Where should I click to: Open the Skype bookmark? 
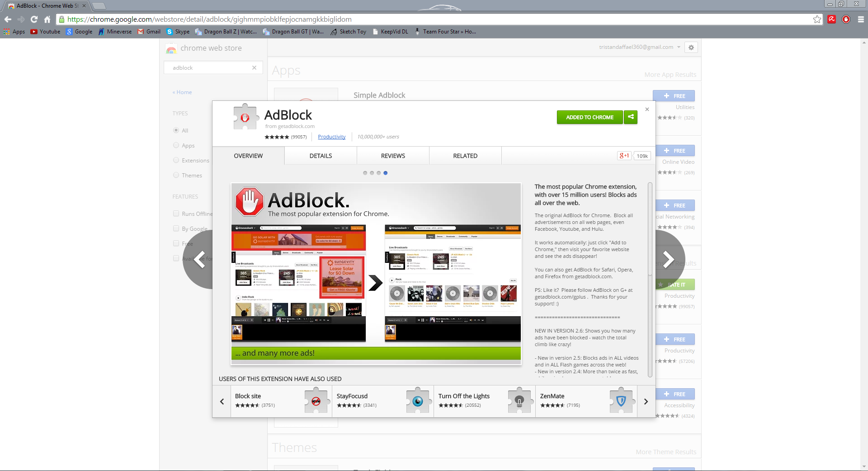[x=178, y=32]
